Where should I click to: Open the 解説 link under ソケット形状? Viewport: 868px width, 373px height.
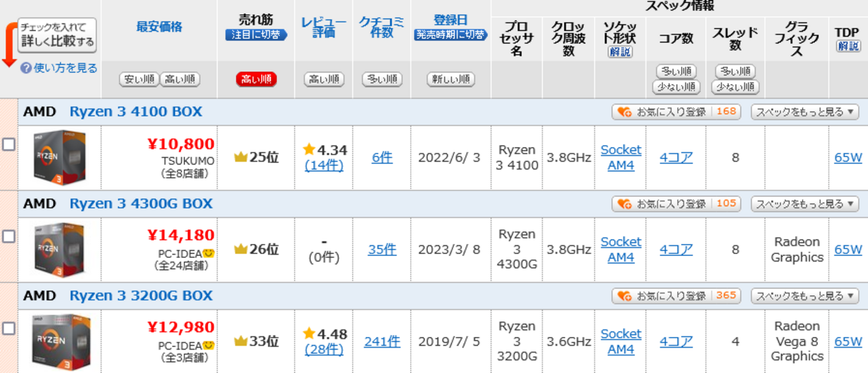620,52
